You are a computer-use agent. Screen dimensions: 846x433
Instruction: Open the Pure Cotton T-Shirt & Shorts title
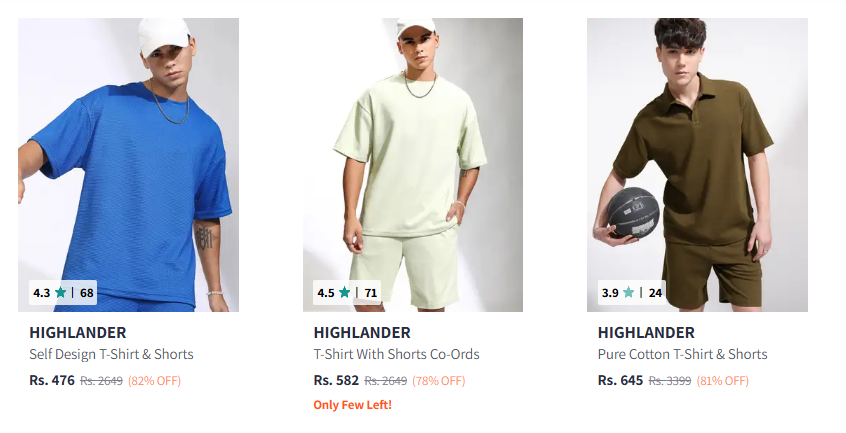pos(683,354)
